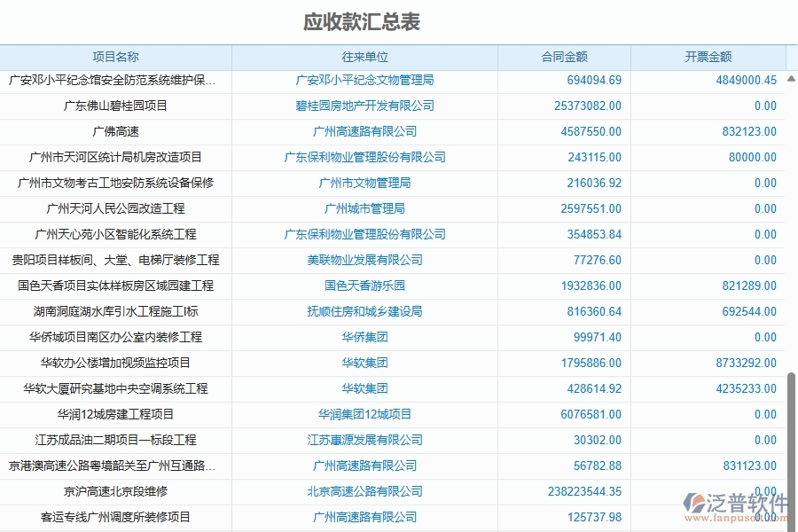Viewport: 798px width, 532px height.
Task: Open 广州市文物管理局 unit link
Action: tap(364, 183)
